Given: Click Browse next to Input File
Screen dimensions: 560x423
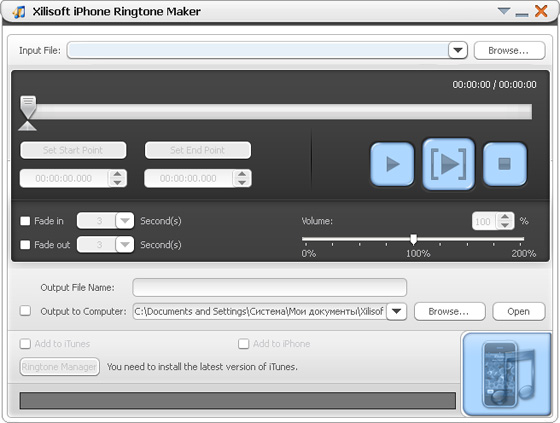Looking at the screenshot, I should click(509, 50).
